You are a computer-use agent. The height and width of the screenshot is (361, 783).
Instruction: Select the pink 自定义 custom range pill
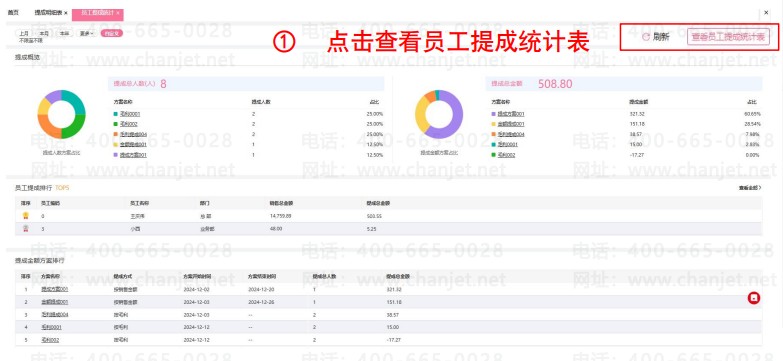pyautogui.click(x=111, y=33)
